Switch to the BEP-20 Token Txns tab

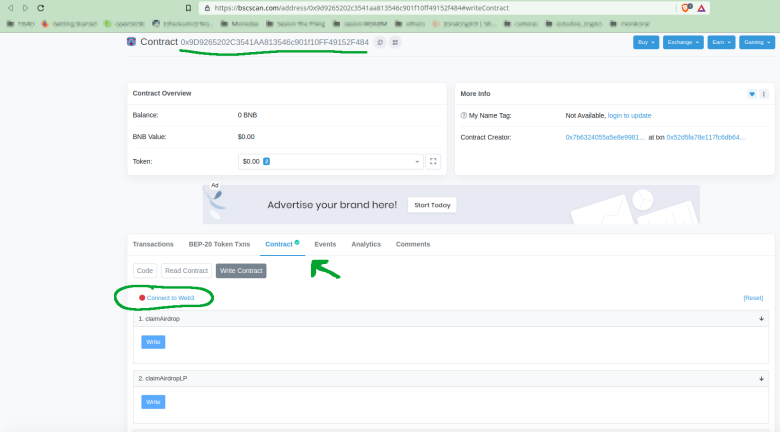219,244
